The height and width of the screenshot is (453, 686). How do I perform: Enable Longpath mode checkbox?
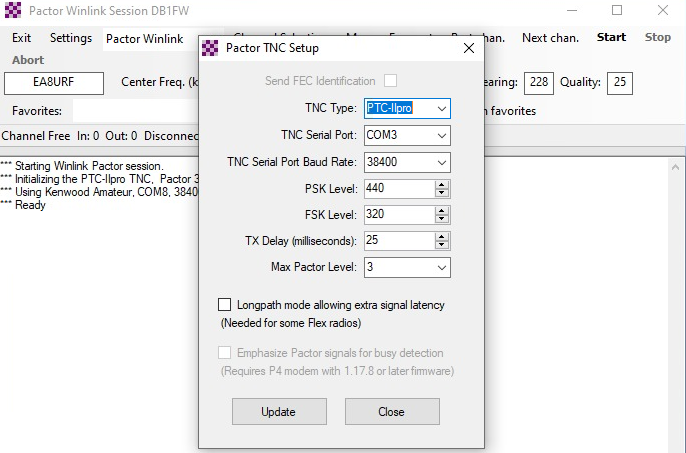(224, 305)
